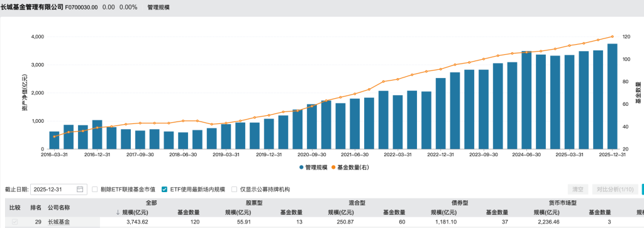Click the 2022-12-31 bar in chart
644x228 pixels.
pyautogui.click(x=441, y=113)
